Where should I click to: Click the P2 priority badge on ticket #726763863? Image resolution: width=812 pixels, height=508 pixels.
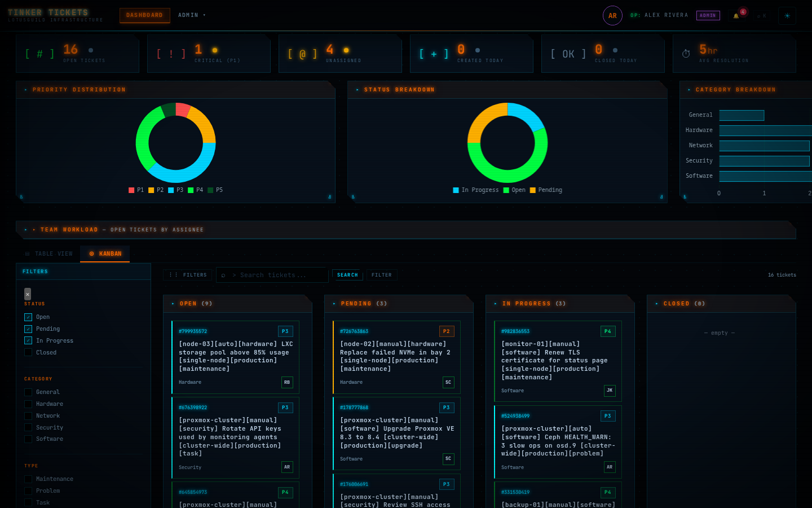447,331
